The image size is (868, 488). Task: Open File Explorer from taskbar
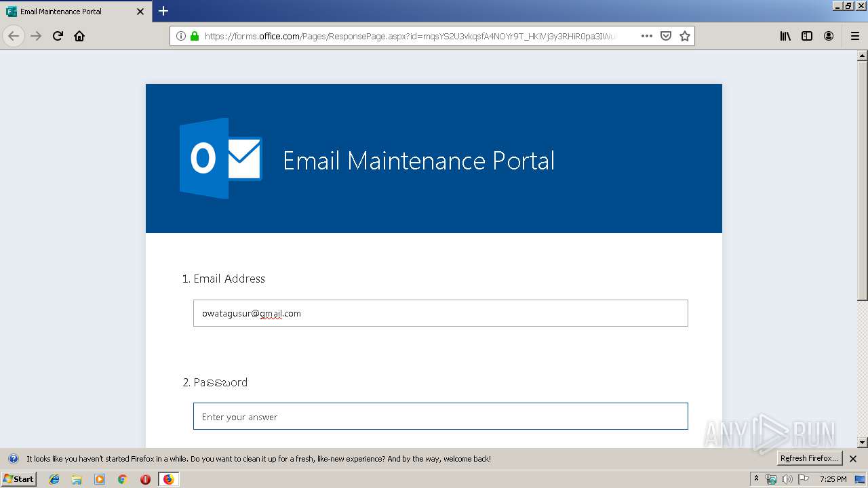pos(77,479)
